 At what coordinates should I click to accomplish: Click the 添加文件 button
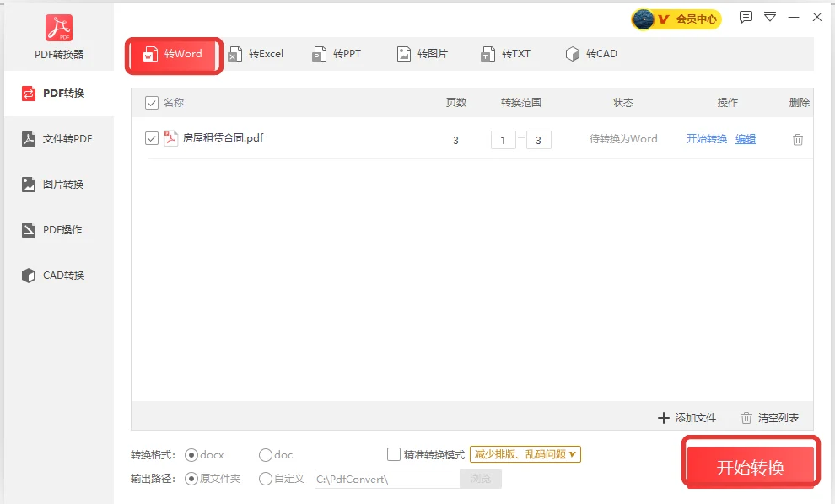pyautogui.click(x=687, y=418)
